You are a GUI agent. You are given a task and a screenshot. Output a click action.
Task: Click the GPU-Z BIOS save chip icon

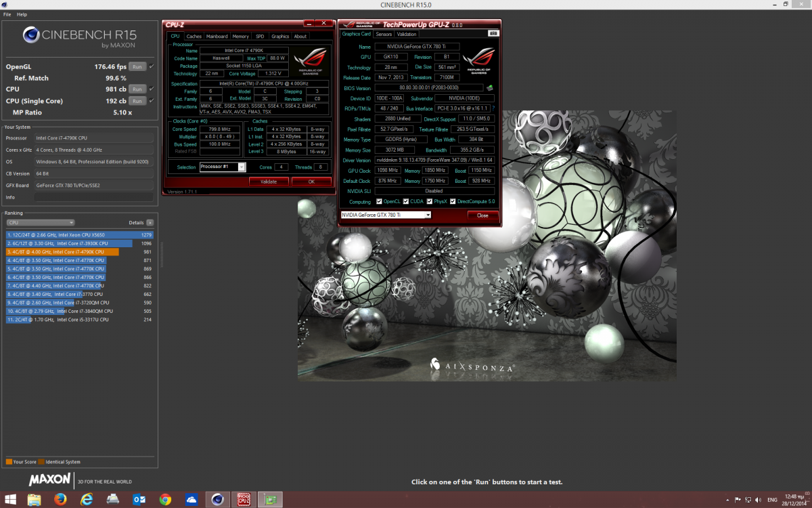(489, 88)
